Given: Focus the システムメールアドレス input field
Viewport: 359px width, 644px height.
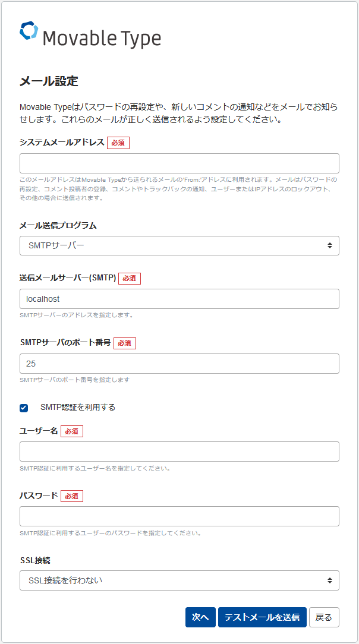Looking at the screenshot, I should [x=179, y=163].
